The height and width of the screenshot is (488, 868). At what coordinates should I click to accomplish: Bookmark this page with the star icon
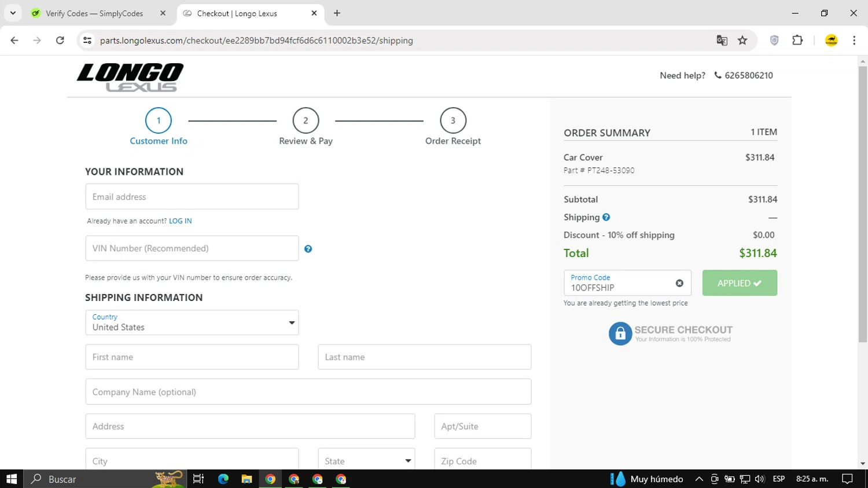click(742, 41)
